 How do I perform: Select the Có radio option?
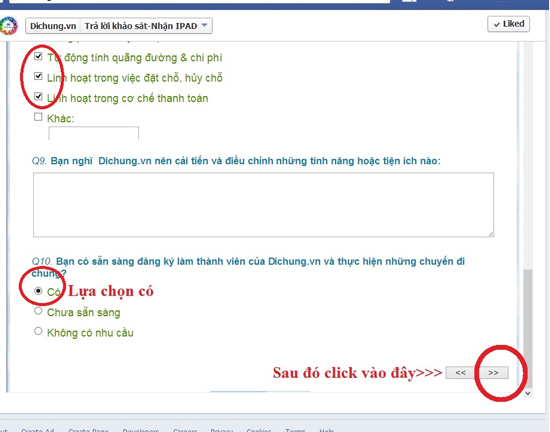pos(38,291)
